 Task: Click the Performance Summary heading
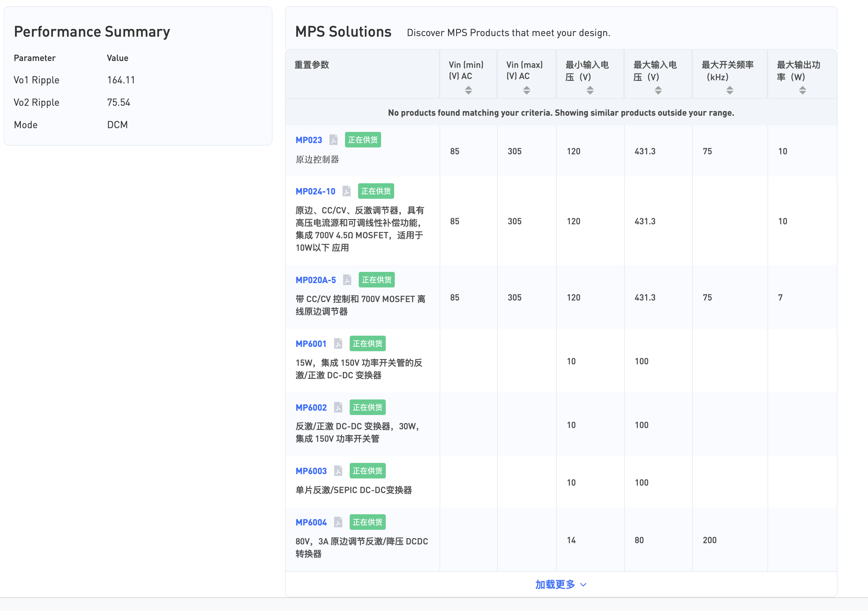pos(92,32)
